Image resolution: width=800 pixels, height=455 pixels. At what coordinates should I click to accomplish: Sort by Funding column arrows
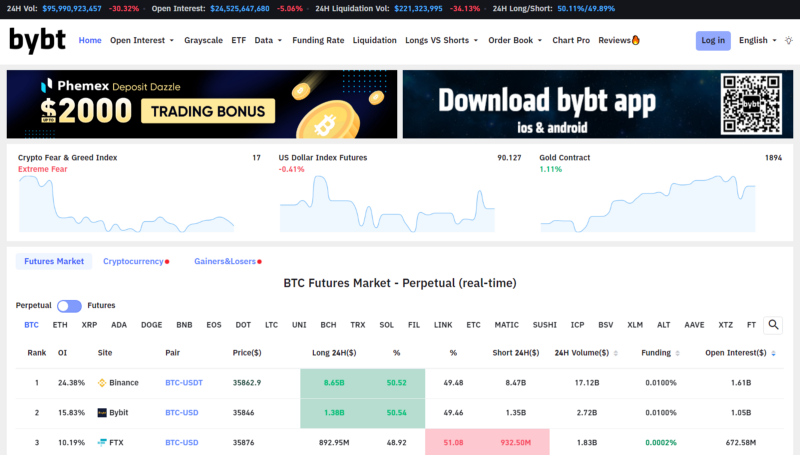678,353
